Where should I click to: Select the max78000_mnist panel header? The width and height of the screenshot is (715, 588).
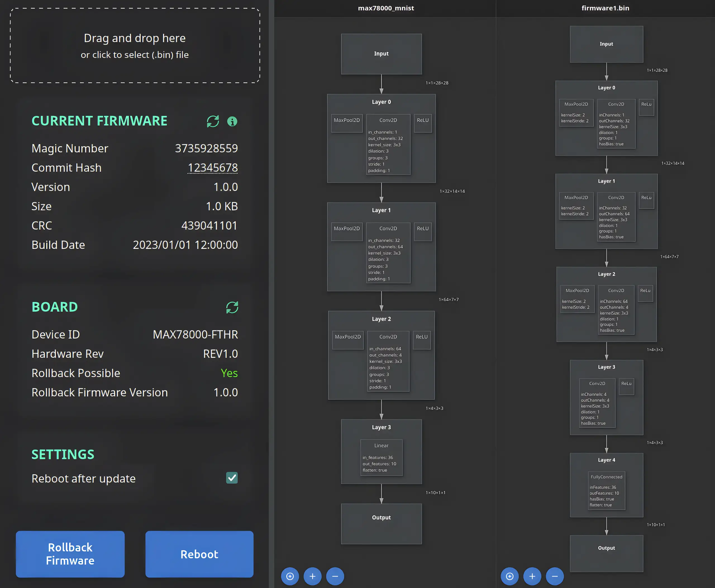point(386,8)
